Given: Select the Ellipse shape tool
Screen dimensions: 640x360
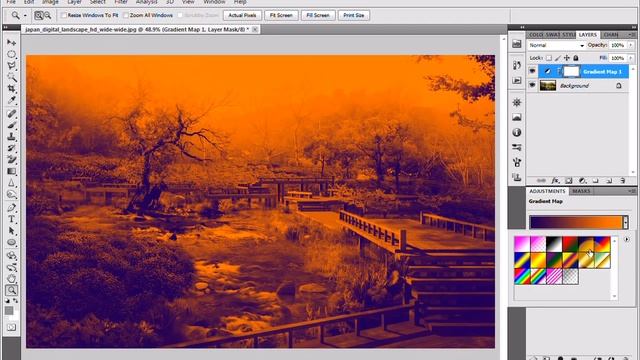Looking at the screenshot, I should [11, 242].
